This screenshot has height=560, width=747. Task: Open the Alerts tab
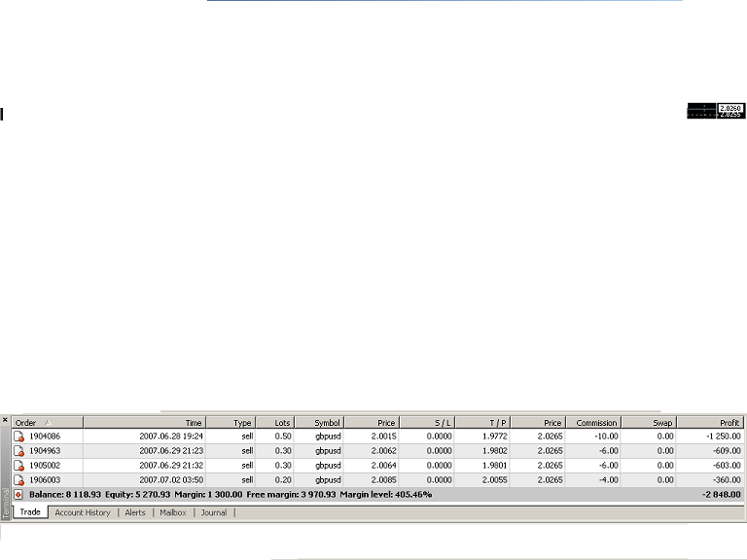[x=135, y=513]
